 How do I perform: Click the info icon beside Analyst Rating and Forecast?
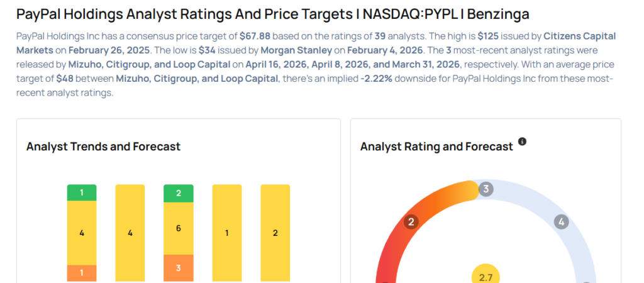522,141
